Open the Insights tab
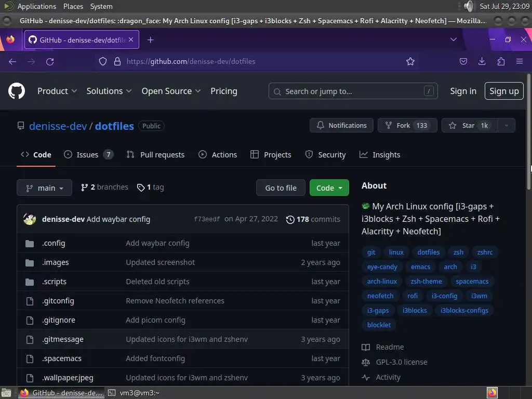 click(380, 155)
